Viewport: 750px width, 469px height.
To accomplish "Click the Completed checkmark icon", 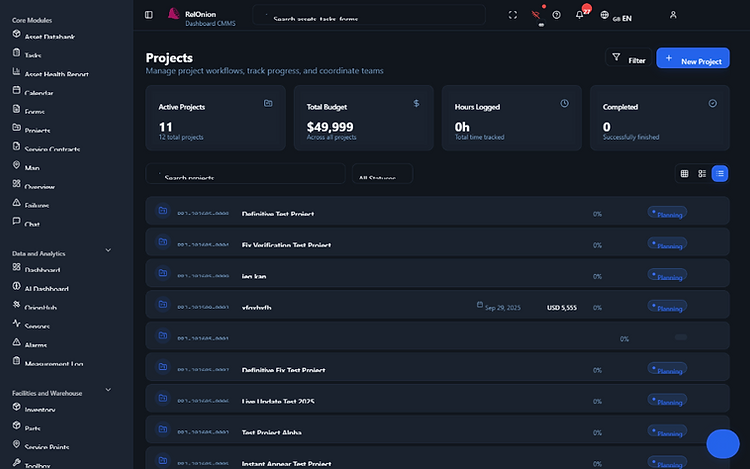I will [x=713, y=103].
